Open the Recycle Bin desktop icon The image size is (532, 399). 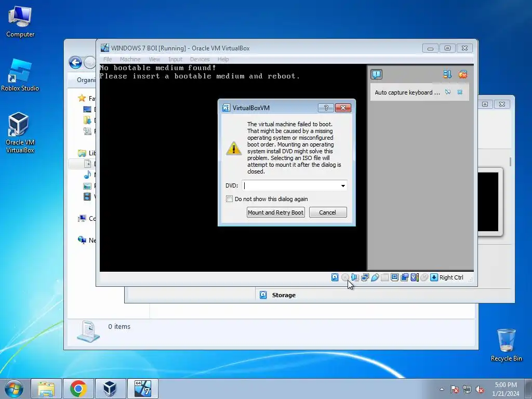click(x=506, y=345)
